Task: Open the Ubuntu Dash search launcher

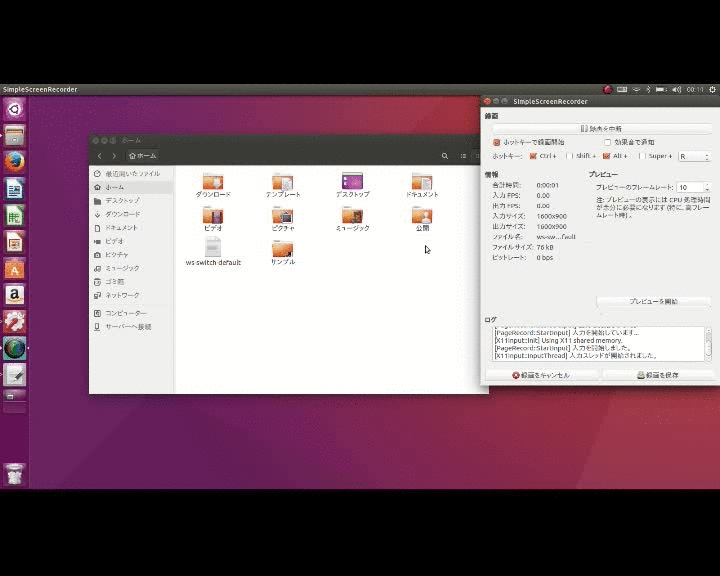Action: 15,109
